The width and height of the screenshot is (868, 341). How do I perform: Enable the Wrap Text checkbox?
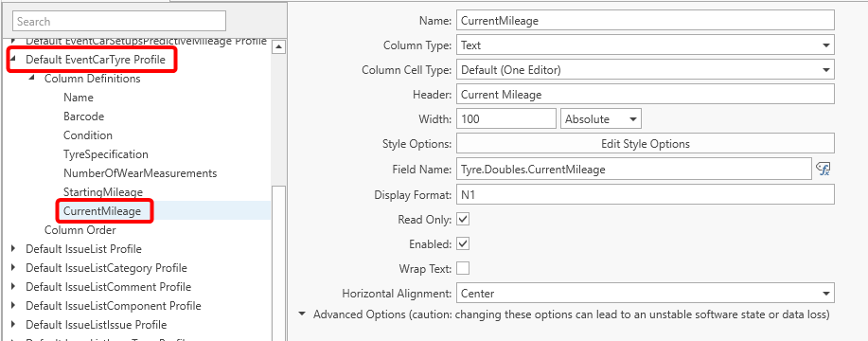coord(463,268)
